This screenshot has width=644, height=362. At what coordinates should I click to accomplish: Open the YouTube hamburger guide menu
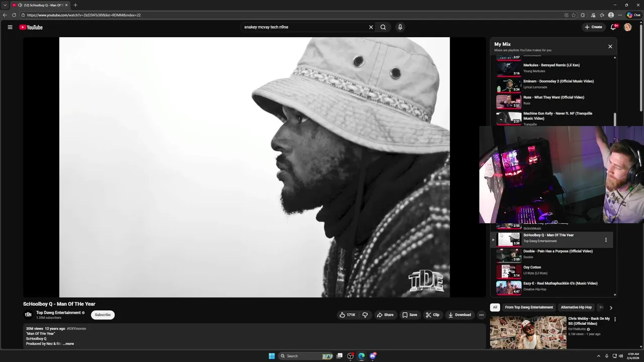click(x=10, y=27)
